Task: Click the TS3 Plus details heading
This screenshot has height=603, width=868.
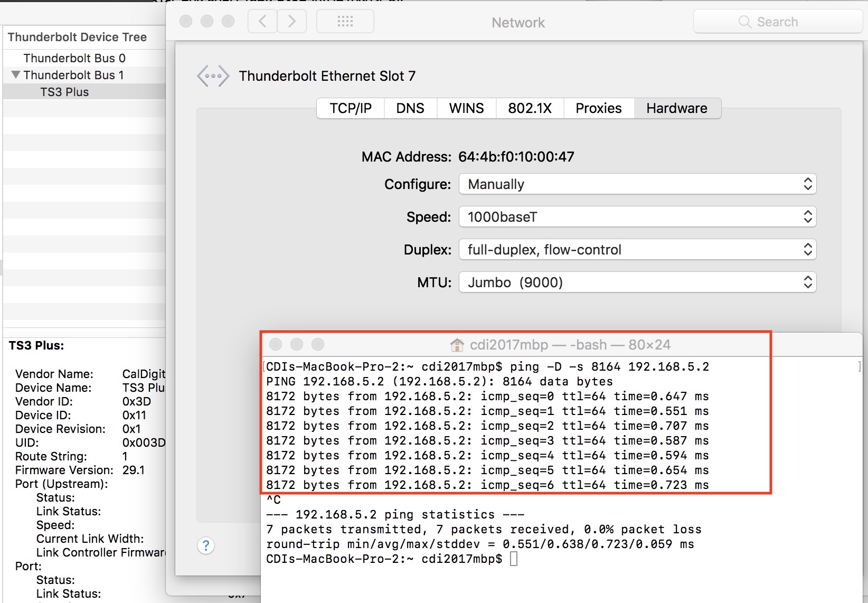Action: click(36, 345)
